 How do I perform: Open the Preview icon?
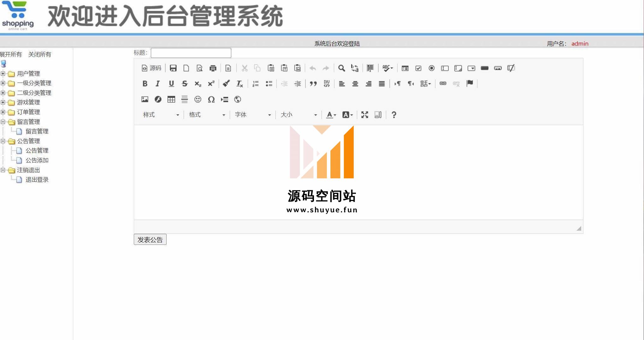click(199, 68)
